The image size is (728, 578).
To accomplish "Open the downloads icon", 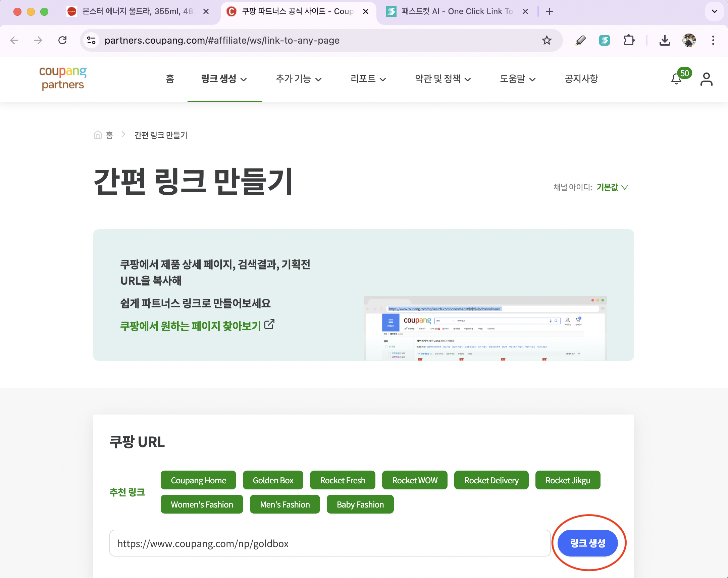I will pos(665,41).
